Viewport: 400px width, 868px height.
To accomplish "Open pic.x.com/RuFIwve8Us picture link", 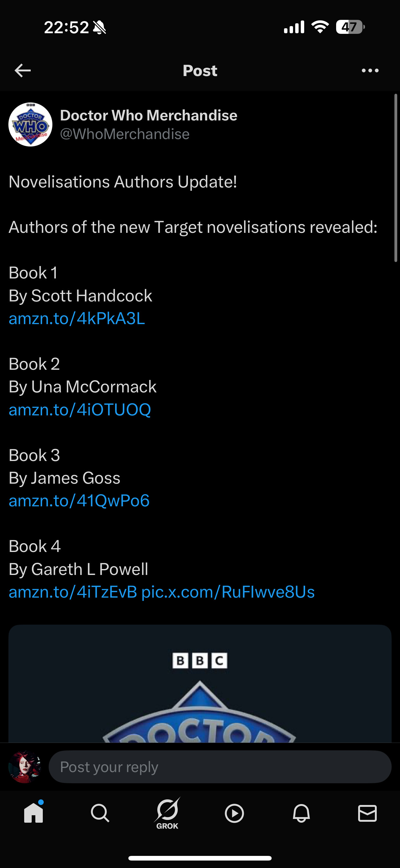I will (x=228, y=592).
